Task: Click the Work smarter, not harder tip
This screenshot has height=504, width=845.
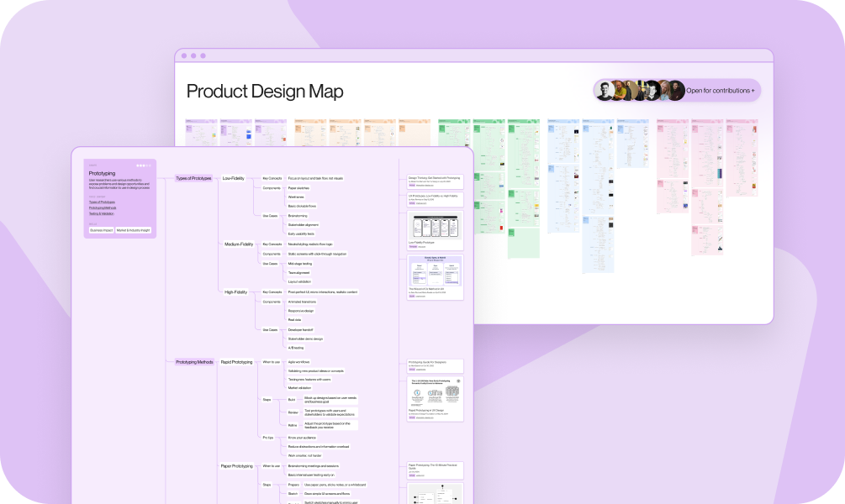Action: (305, 455)
